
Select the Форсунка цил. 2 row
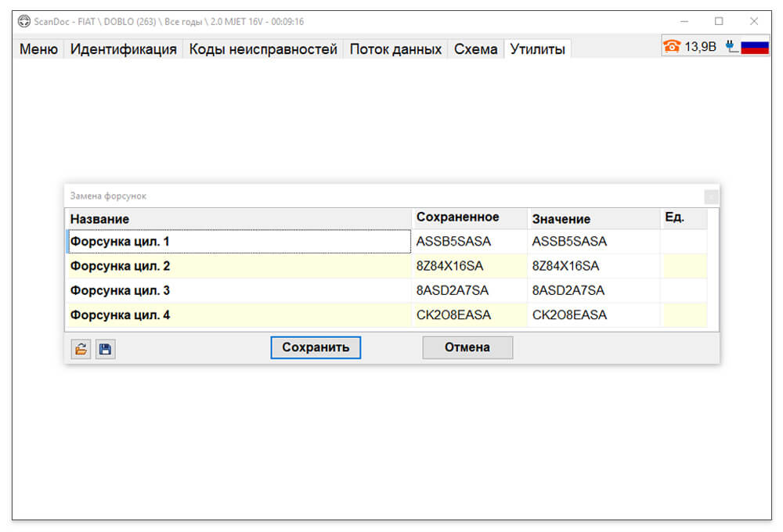[387, 266]
